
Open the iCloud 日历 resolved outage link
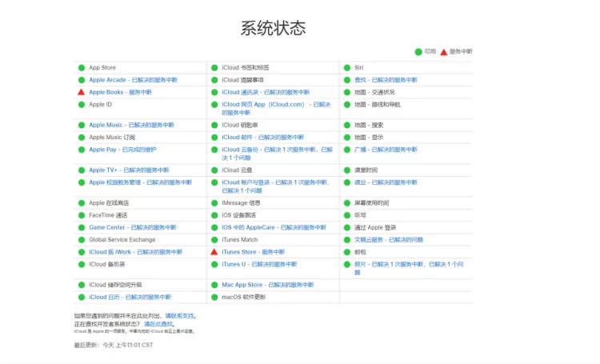pyautogui.click(x=130, y=298)
